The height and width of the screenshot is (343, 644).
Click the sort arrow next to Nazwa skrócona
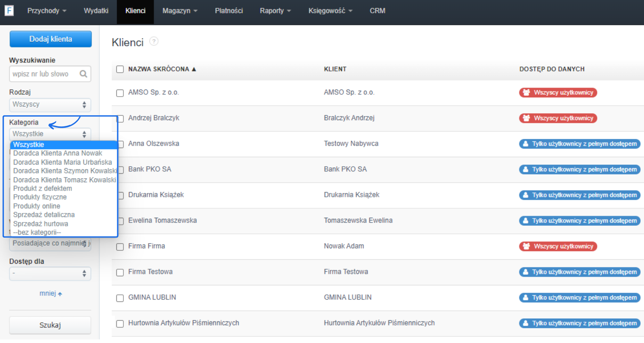pos(194,69)
